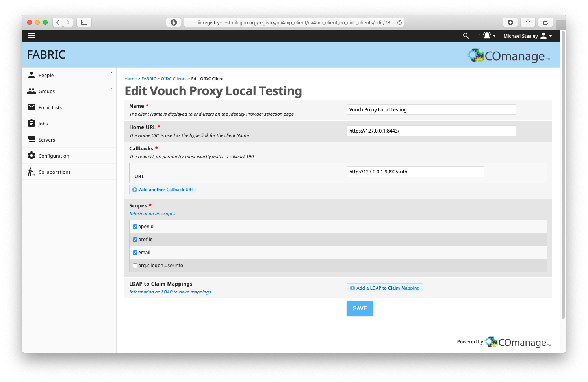Open the Groups menu item
This screenshot has width=588, height=382.
coord(69,91)
